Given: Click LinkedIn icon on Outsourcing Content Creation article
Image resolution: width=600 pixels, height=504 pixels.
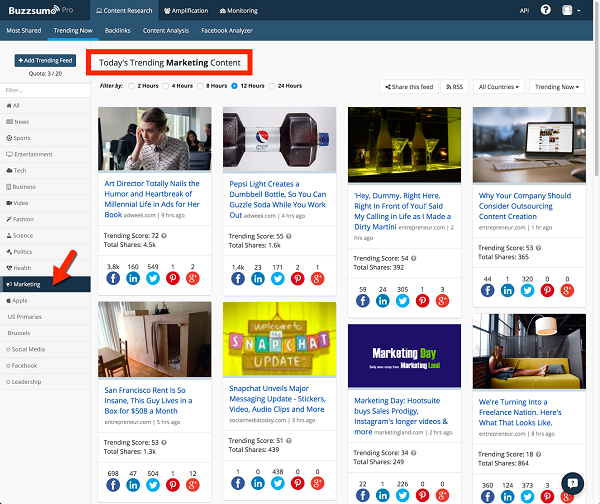Looking at the screenshot, I should [507, 290].
